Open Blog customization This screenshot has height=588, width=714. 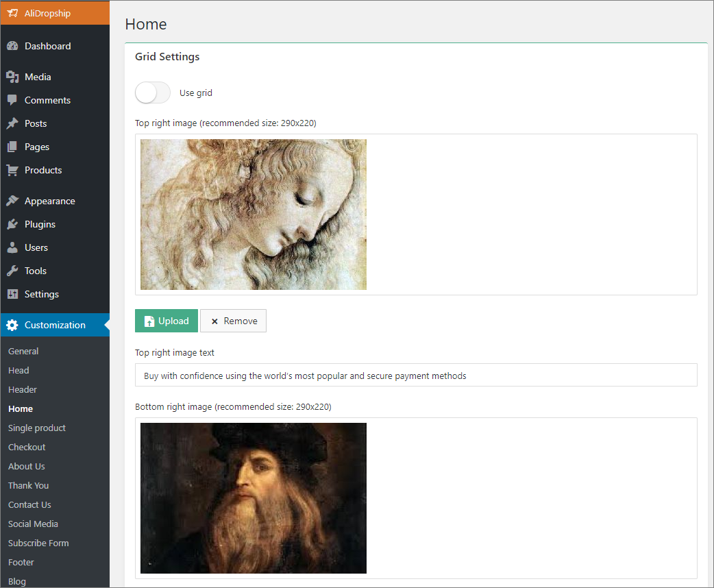[x=17, y=582]
